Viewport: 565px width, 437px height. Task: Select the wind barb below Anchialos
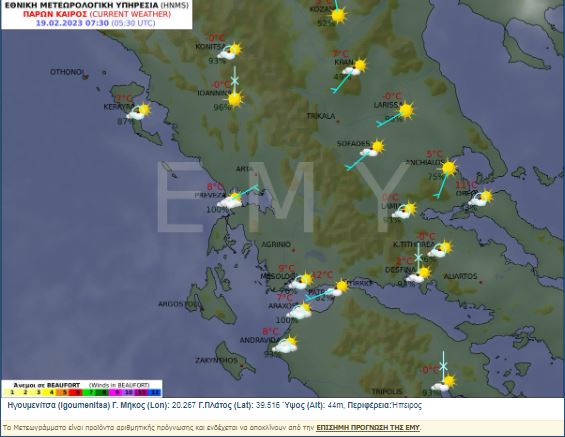[x=441, y=185]
